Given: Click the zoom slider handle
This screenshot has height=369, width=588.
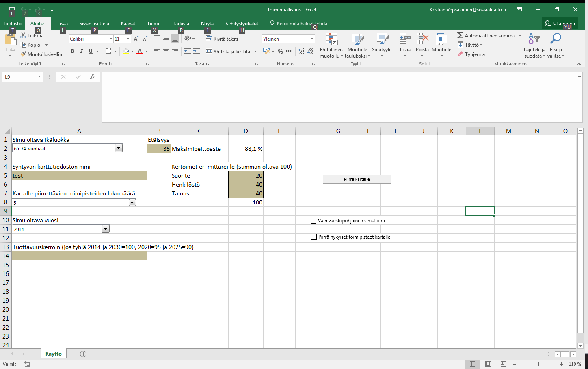Looking at the screenshot, I should click(538, 364).
